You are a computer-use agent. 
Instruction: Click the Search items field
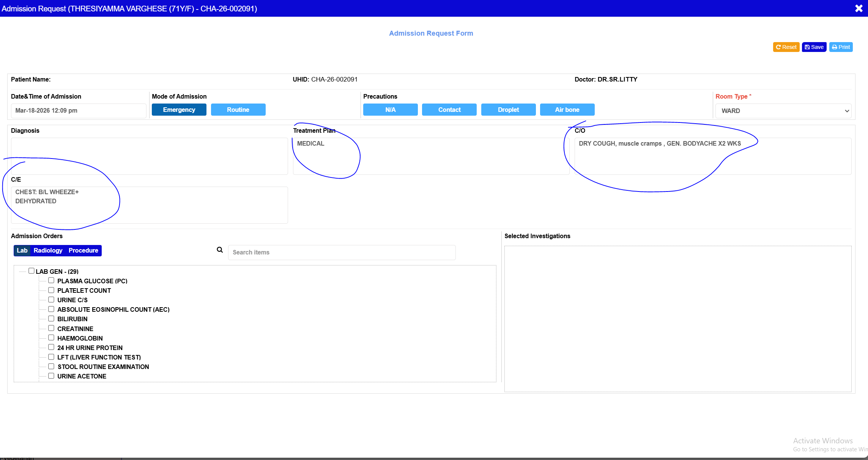point(342,253)
